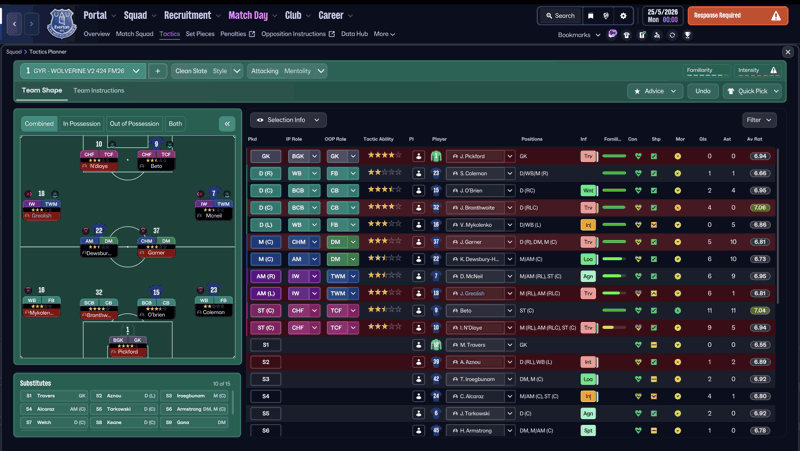Open player instructions icon for S.Coleman
800x451 pixels.
[x=418, y=173]
